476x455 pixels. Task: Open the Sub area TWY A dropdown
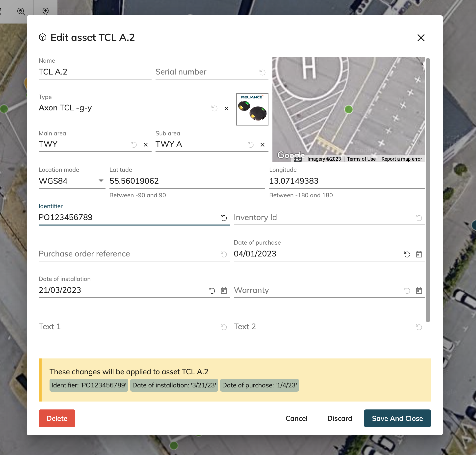(x=198, y=144)
